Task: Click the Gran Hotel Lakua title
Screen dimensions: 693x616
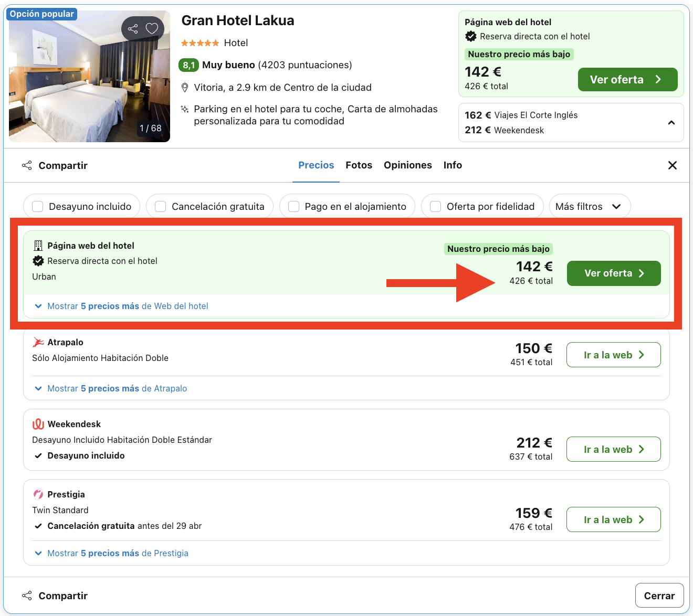Action: pyautogui.click(x=238, y=20)
